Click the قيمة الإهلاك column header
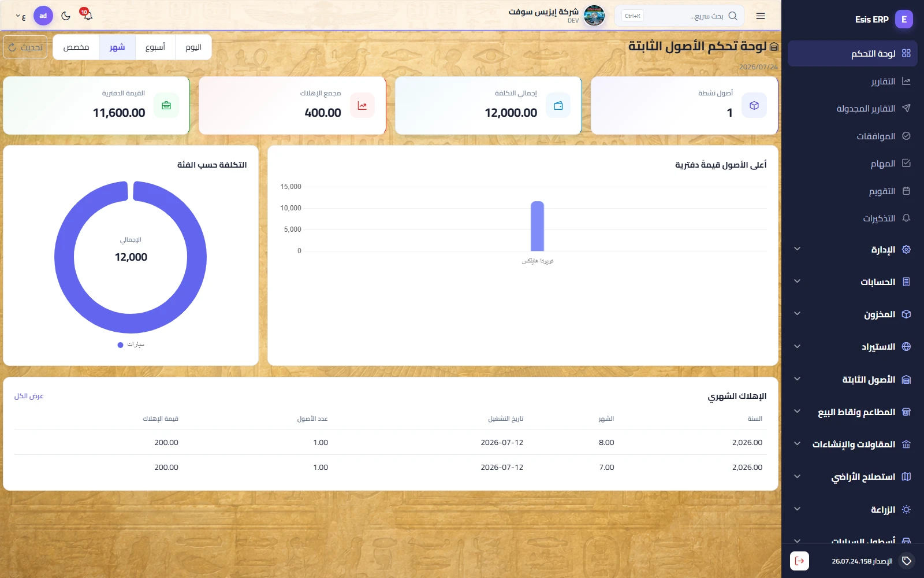This screenshot has height=578, width=924. [161, 418]
